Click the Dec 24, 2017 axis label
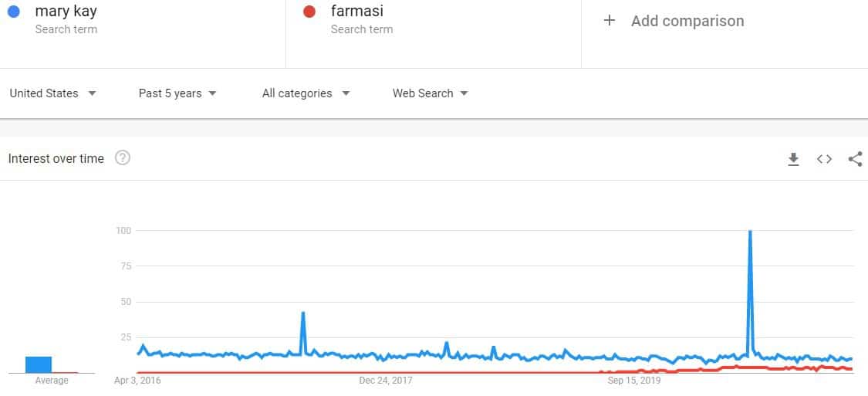This screenshot has width=868, height=396. pos(386,381)
